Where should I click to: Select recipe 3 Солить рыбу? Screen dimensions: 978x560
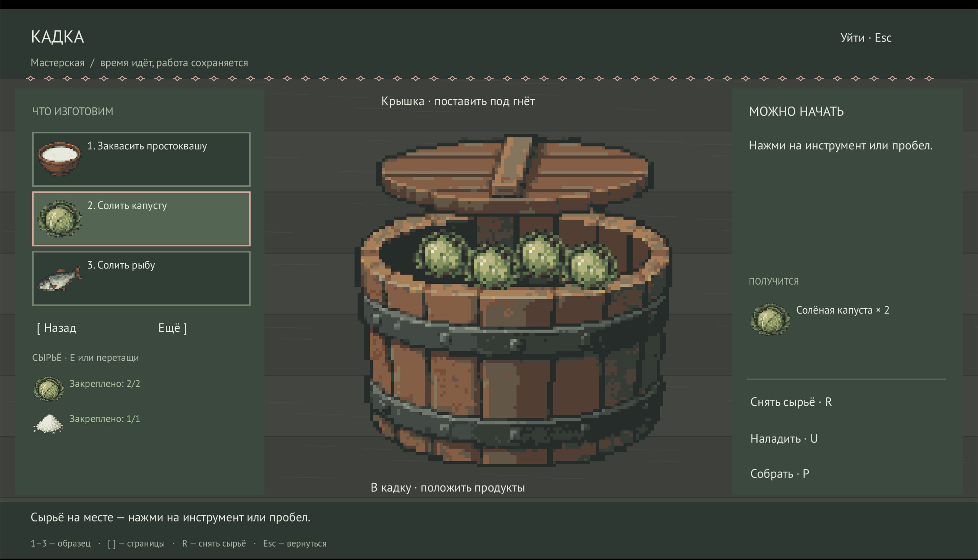(141, 278)
